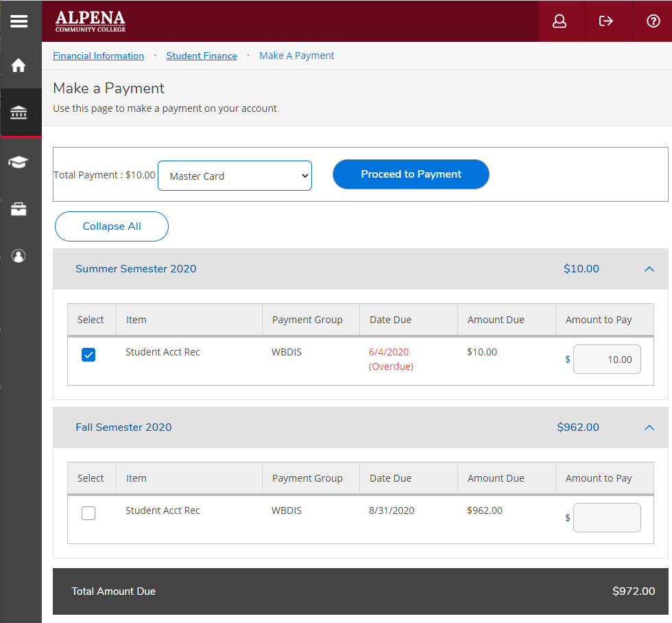This screenshot has height=623, width=672.
Task: Click the $10.00 Amount Due cell
Action: 481,352
